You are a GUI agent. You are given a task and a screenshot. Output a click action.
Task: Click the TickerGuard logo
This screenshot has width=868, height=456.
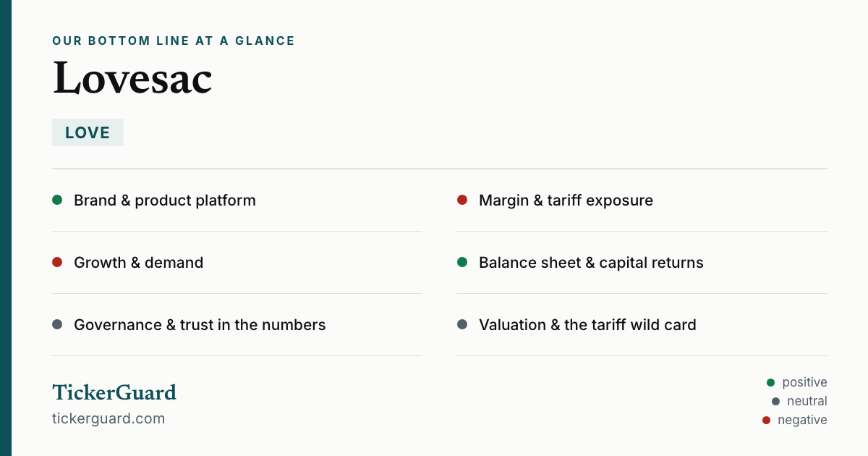[114, 392]
